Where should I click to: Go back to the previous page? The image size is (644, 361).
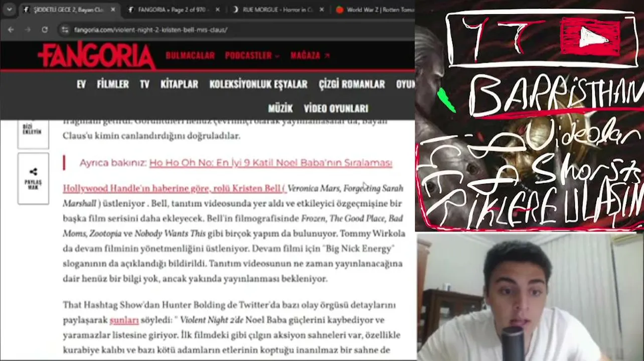pos(11,30)
